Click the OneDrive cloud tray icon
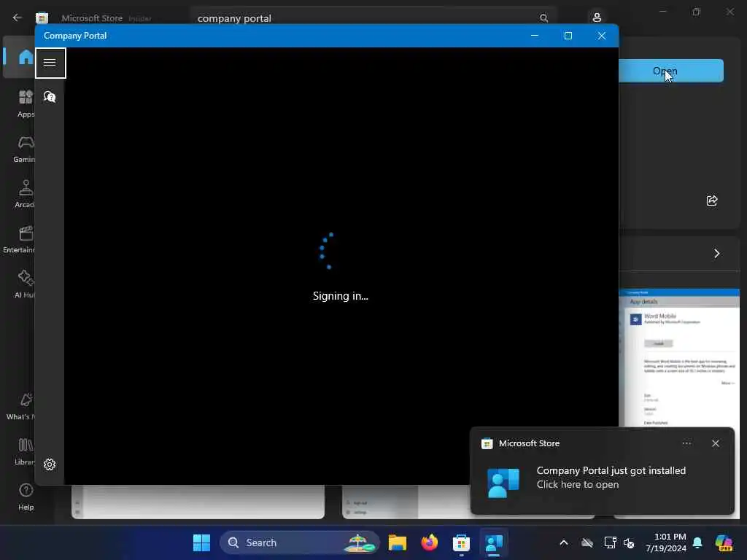The image size is (747, 560). click(587, 542)
